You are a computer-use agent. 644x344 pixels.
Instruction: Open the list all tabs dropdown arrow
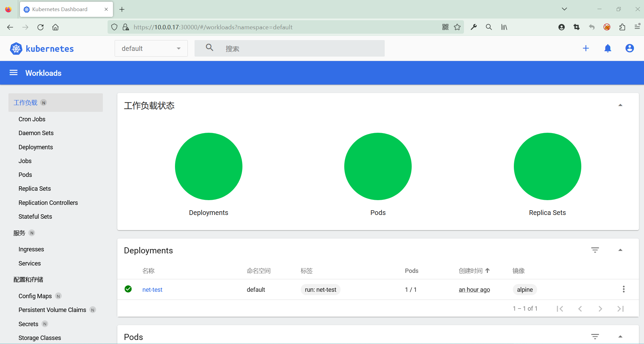click(x=564, y=9)
